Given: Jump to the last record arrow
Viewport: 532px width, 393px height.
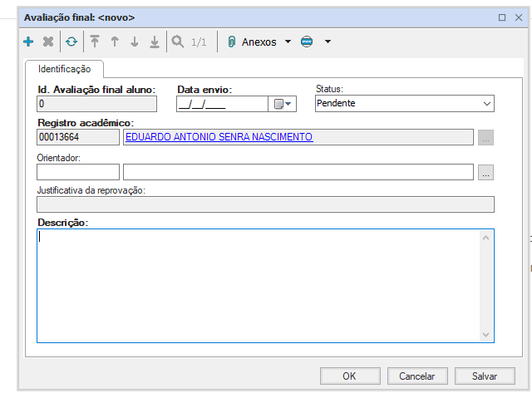Looking at the screenshot, I should tap(154, 42).
